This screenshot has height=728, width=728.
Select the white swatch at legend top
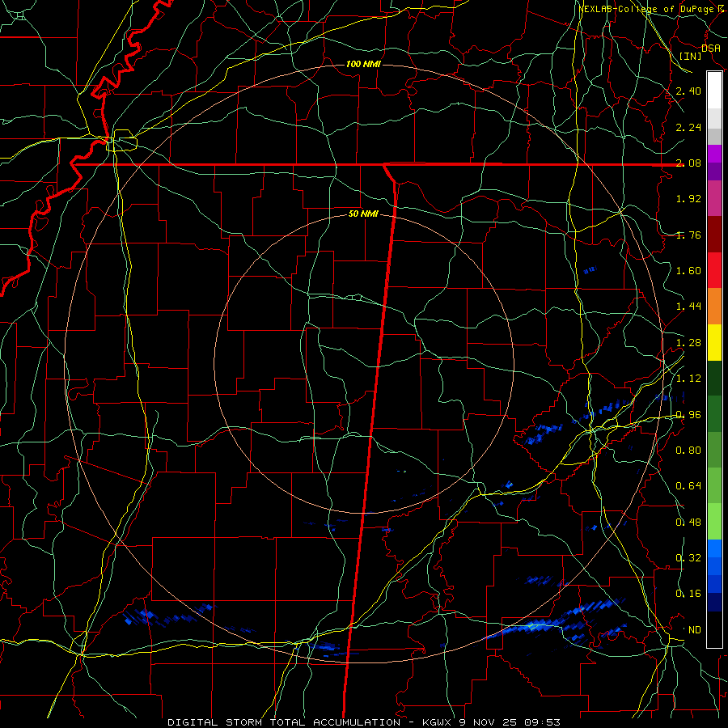pyautogui.click(x=714, y=91)
